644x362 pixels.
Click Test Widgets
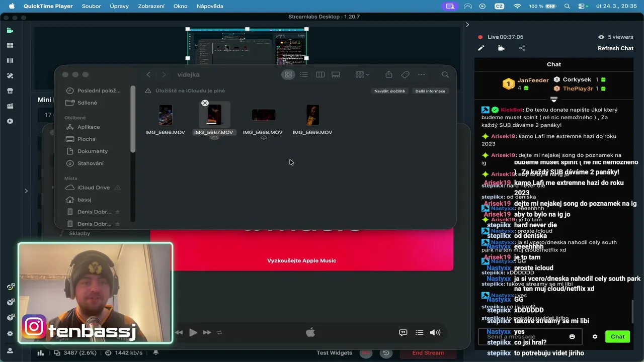(335, 353)
